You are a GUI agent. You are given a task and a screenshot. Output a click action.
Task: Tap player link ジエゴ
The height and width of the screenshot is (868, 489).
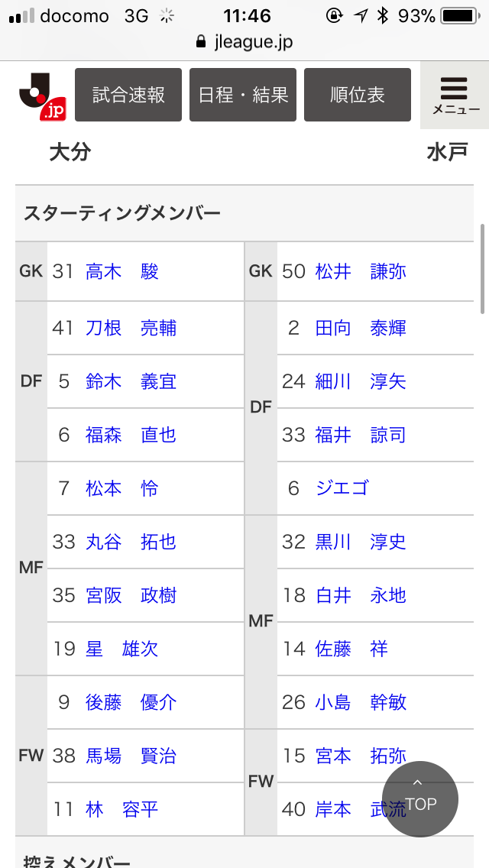click(342, 488)
